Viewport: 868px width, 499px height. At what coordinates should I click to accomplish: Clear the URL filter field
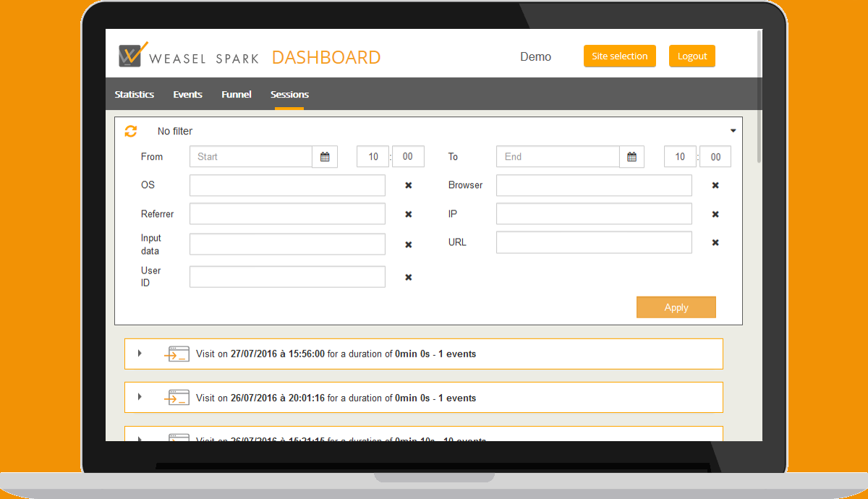(715, 242)
